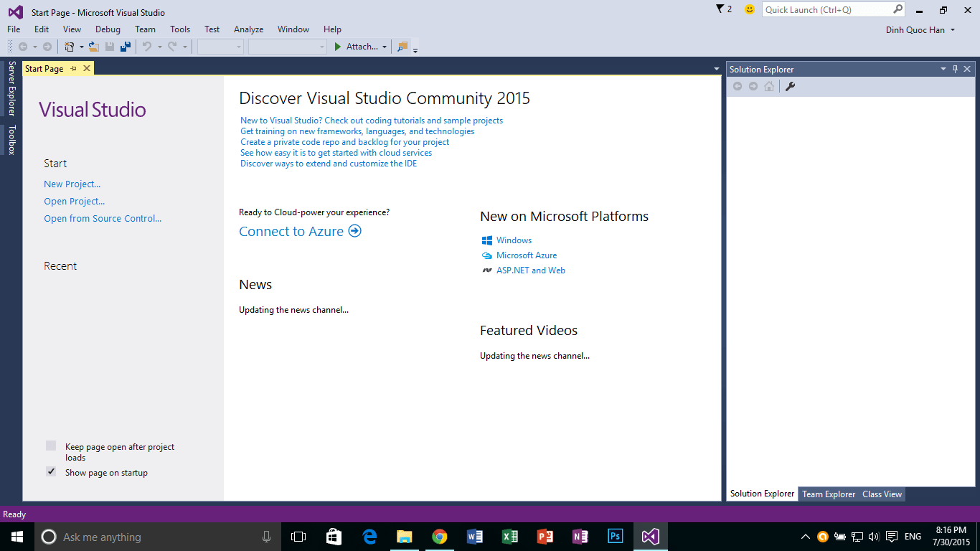Viewport: 980px width, 551px height.
Task: Click the Microsoft Azure cloud icon
Action: [487, 255]
